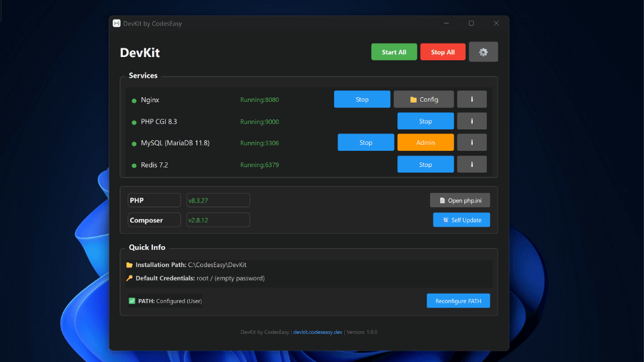Click the Running:6379 status text
Image resolution: width=644 pixels, height=362 pixels.
click(x=260, y=165)
